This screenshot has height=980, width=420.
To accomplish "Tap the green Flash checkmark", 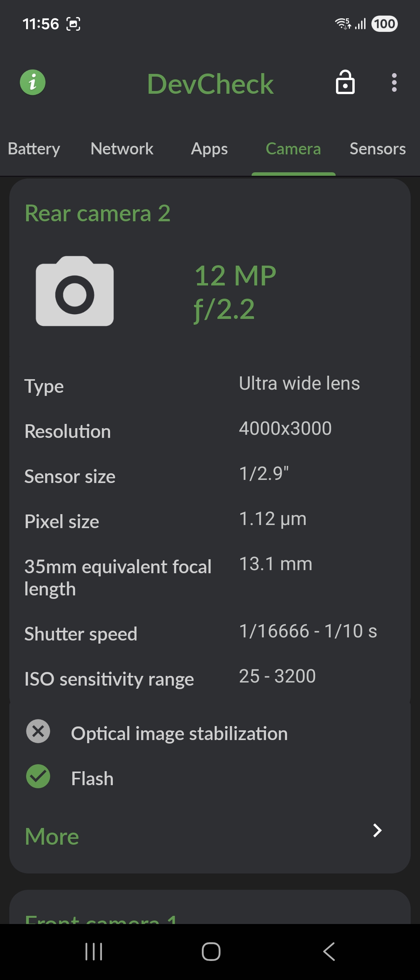I will click(x=38, y=776).
